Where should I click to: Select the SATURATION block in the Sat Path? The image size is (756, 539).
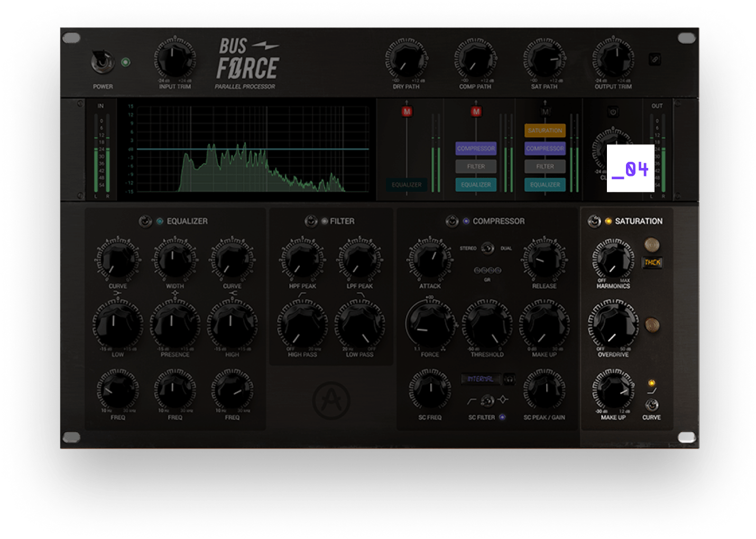545,131
